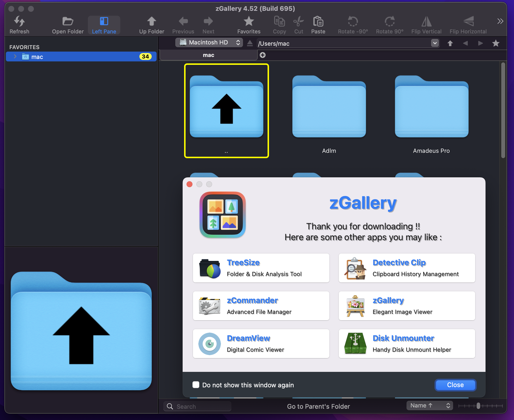The height and width of the screenshot is (420, 514).
Task: Add new tab with plus icon
Action: [263, 55]
